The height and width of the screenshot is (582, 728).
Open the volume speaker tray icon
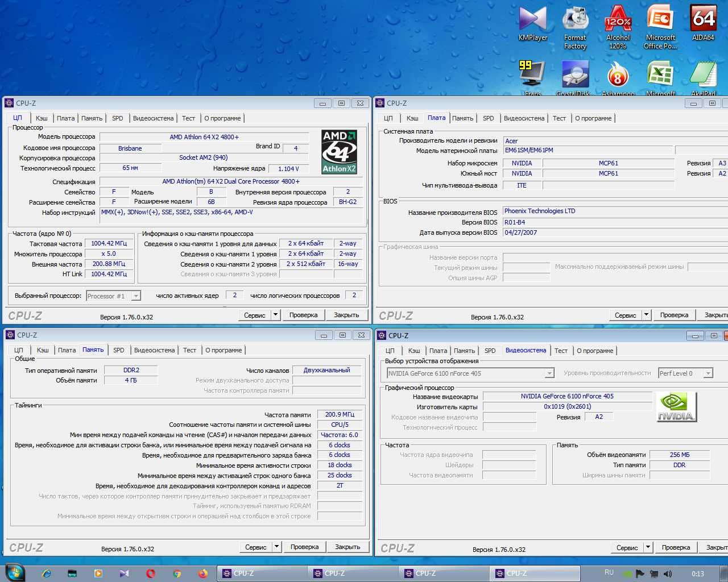pyautogui.click(x=668, y=573)
